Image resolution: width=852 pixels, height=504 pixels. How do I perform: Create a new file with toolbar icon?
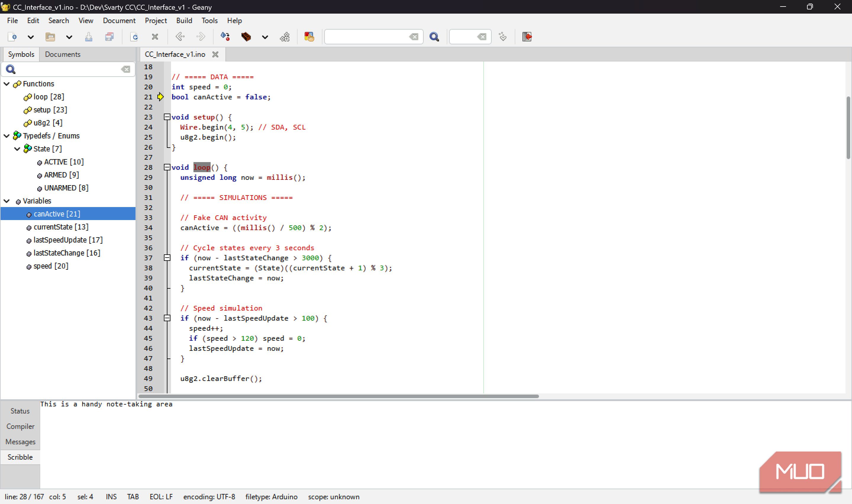click(12, 37)
